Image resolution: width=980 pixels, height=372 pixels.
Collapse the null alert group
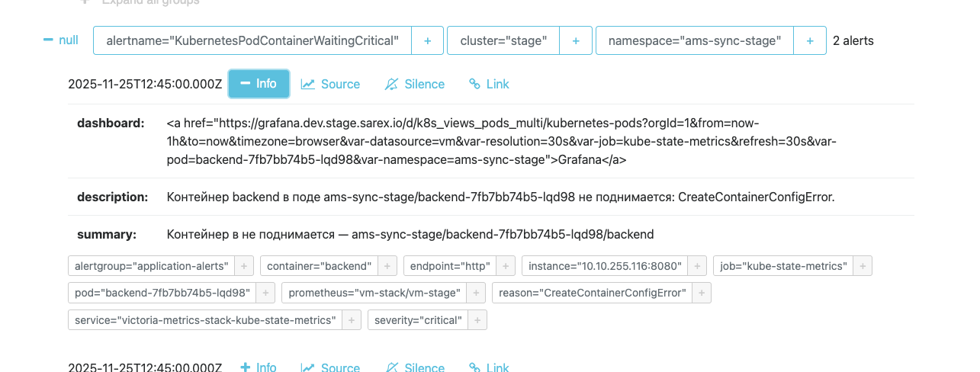[61, 40]
